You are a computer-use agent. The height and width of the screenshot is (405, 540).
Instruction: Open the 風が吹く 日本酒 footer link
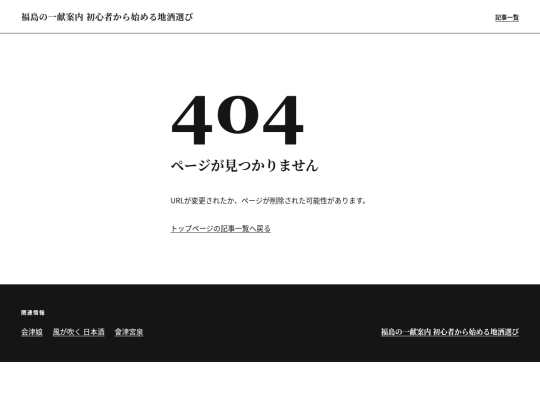(79, 332)
